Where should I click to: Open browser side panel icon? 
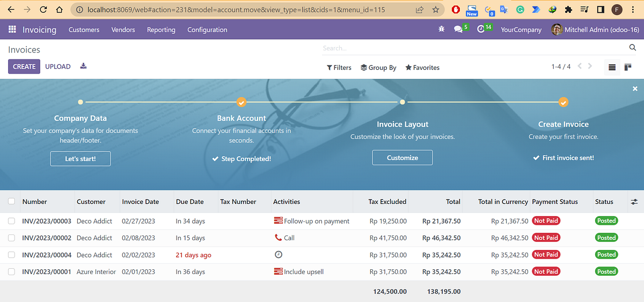601,10
